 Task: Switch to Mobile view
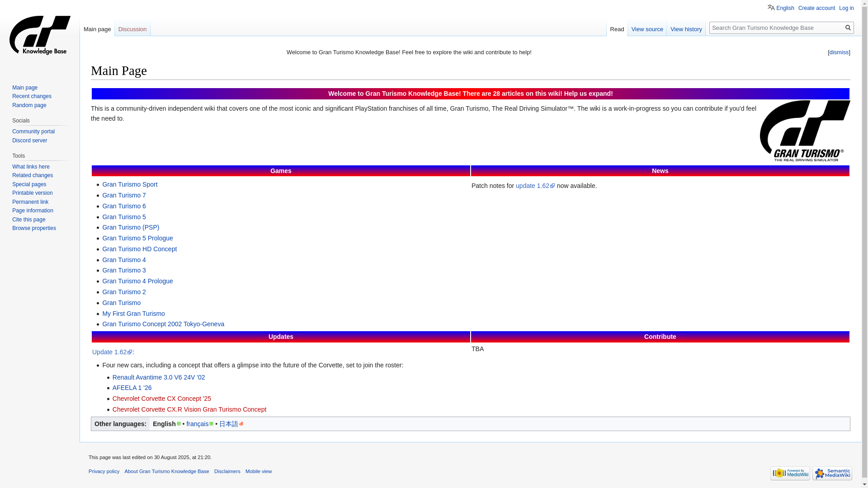259,471
